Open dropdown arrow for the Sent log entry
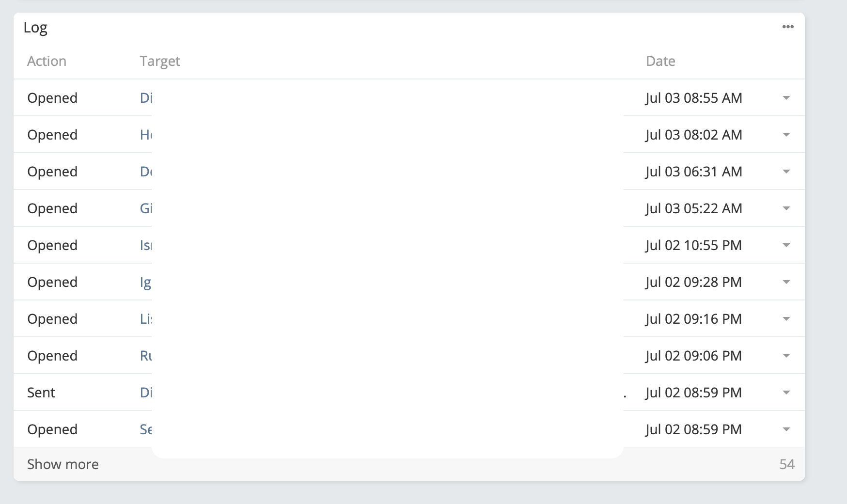This screenshot has height=504, width=847. pyautogui.click(x=786, y=393)
